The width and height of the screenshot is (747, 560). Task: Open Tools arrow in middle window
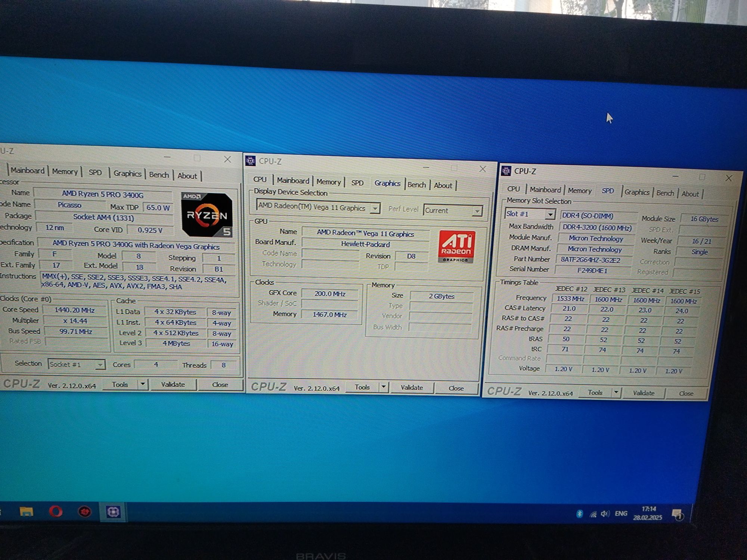pyautogui.click(x=383, y=387)
